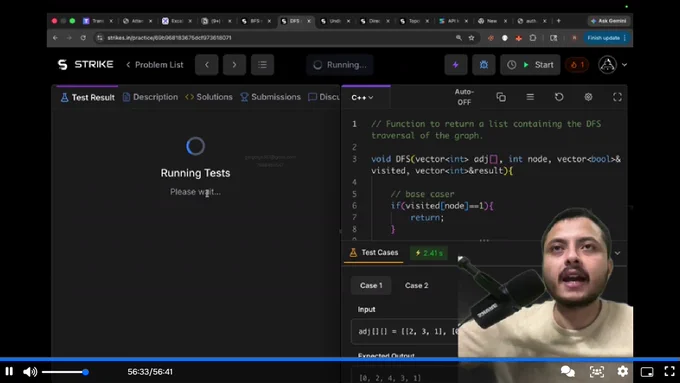Go to previous problem arrow

coord(207,65)
